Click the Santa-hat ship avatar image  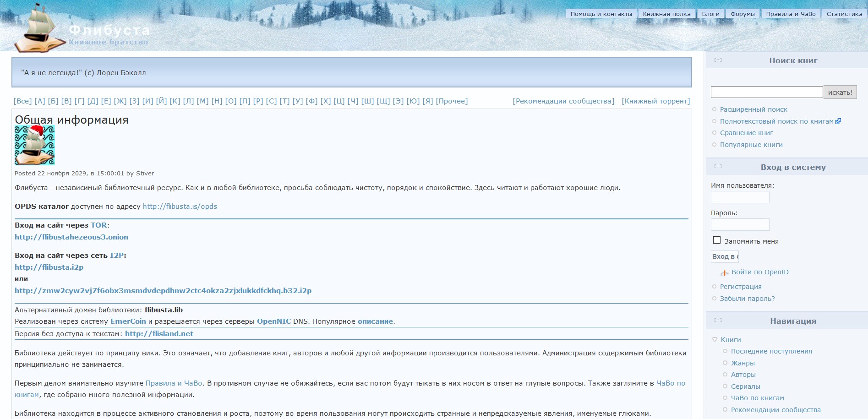click(x=35, y=145)
